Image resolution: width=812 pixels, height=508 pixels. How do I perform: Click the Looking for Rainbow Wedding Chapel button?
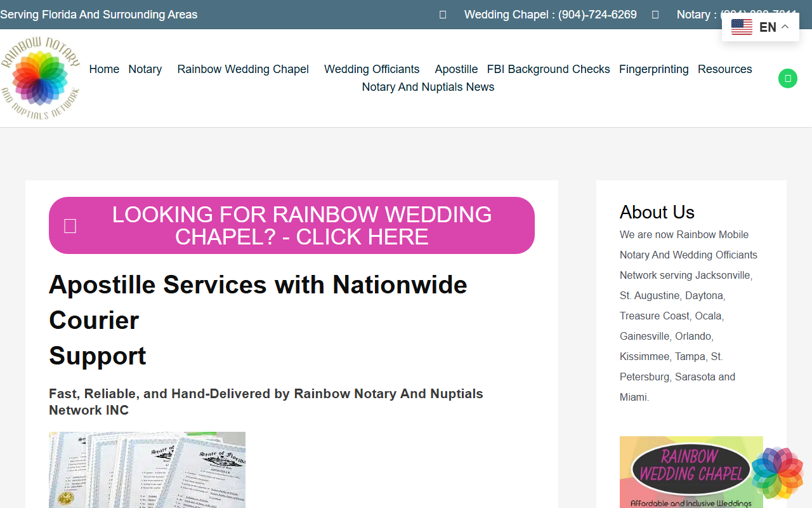tap(292, 225)
